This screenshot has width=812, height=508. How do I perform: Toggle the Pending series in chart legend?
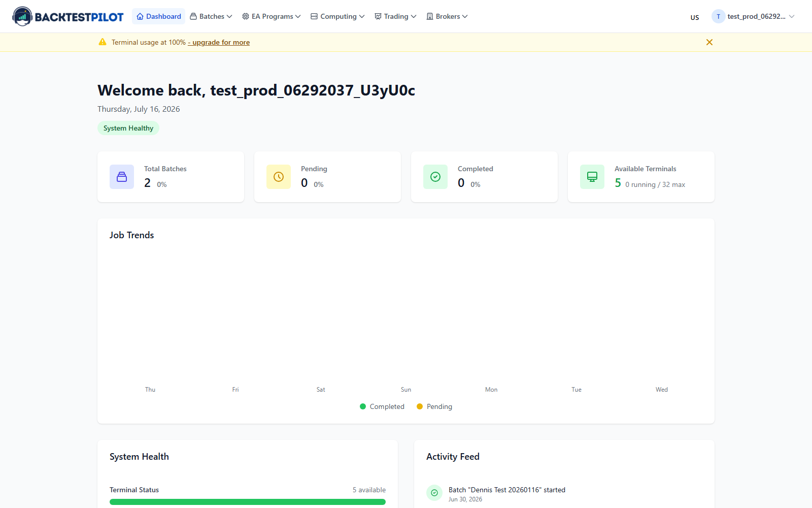(434, 406)
